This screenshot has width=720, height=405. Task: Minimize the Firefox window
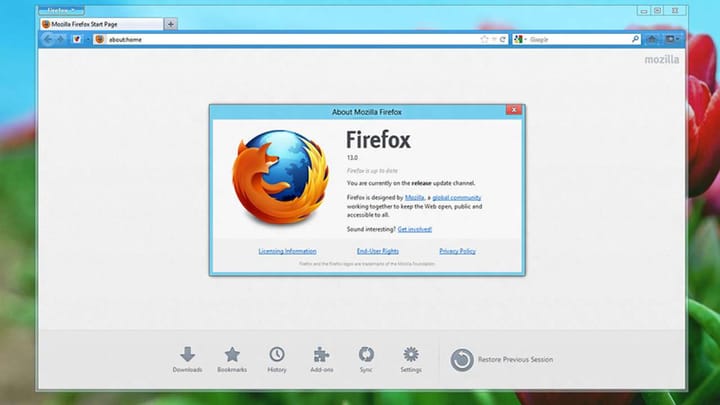point(643,11)
